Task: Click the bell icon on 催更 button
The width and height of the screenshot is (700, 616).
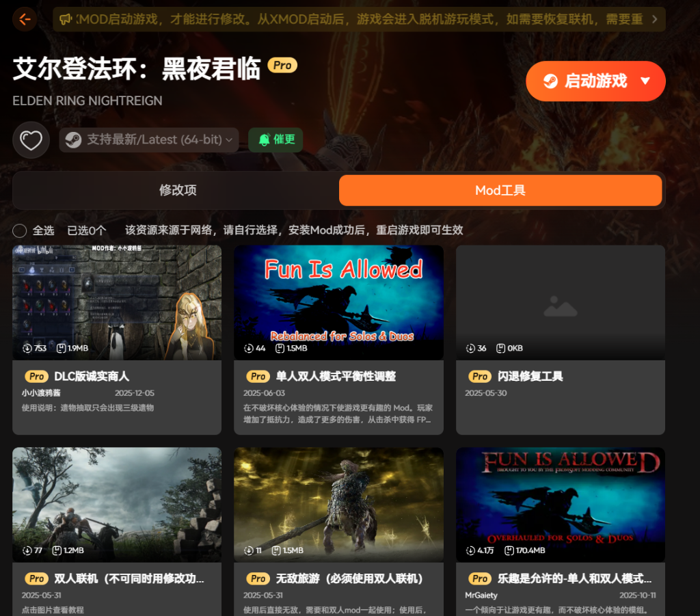Action: tap(265, 140)
